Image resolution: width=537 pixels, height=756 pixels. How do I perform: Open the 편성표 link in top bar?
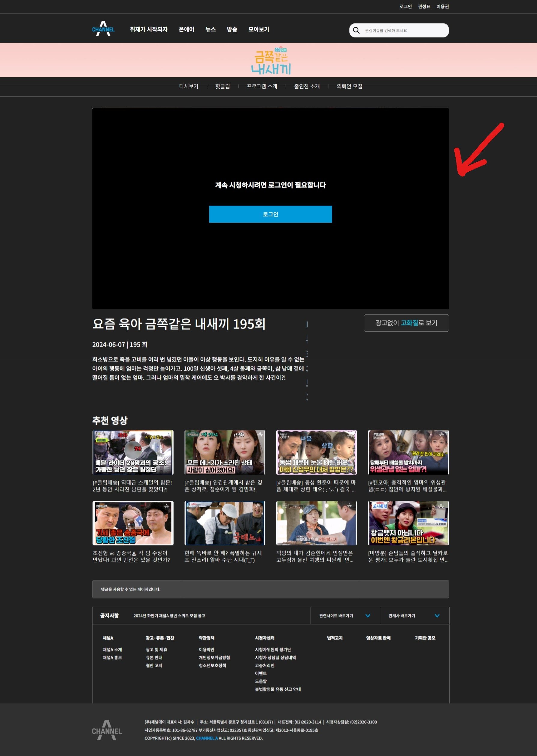[x=423, y=7]
